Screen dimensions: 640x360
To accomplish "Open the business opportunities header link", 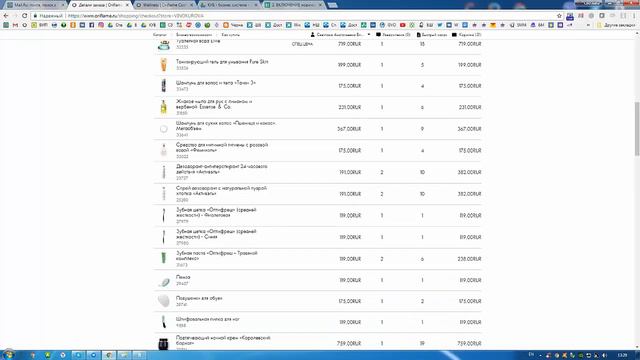I will click(x=194, y=35).
